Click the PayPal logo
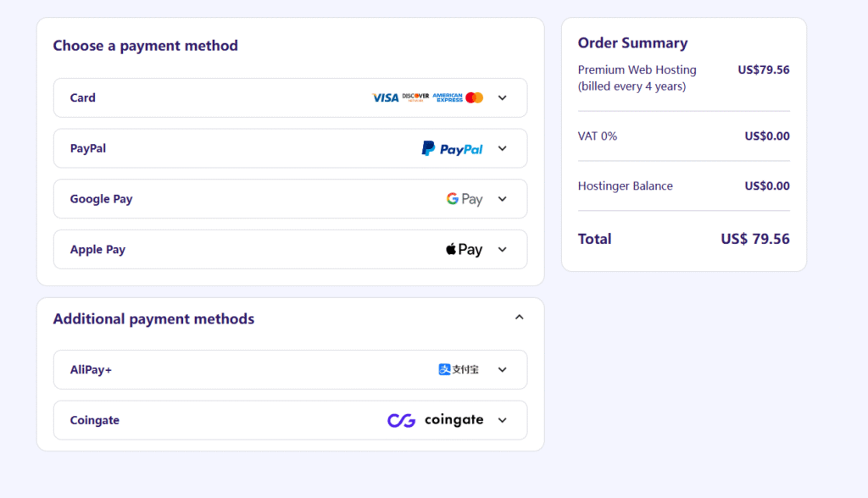 click(453, 148)
